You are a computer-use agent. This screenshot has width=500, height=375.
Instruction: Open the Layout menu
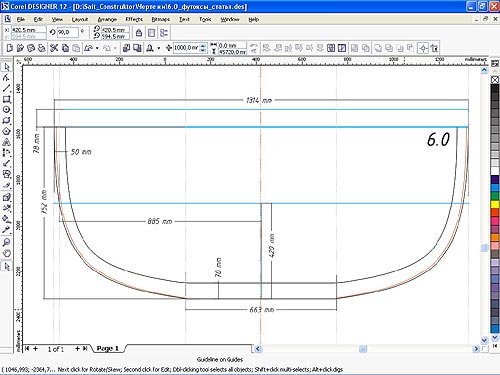coord(80,19)
